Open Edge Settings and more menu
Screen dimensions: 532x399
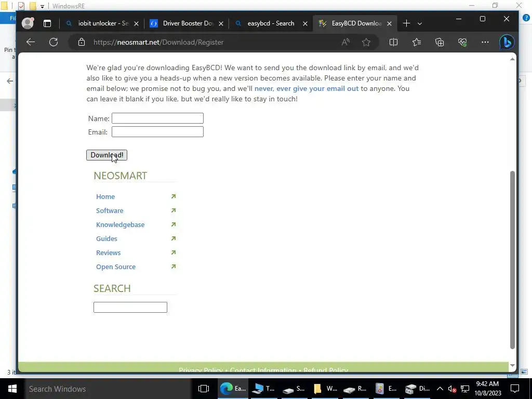(485, 42)
